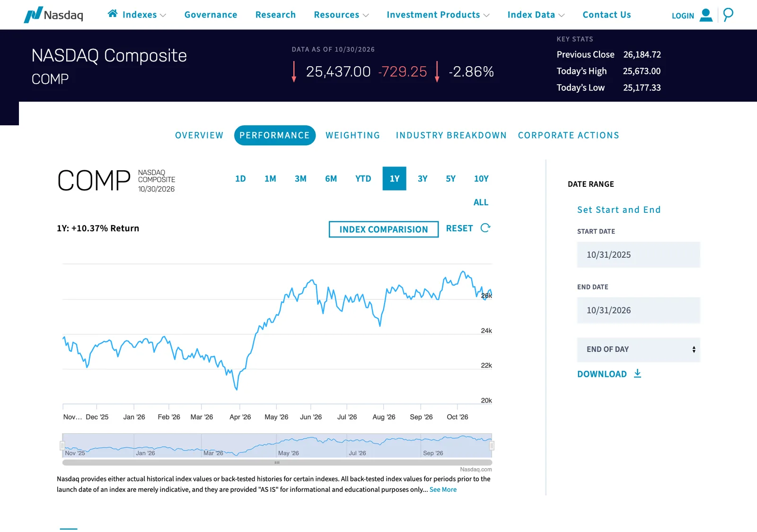Viewport: 757px width, 532px height.
Task: Click the download arrow icon
Action: pos(638,374)
